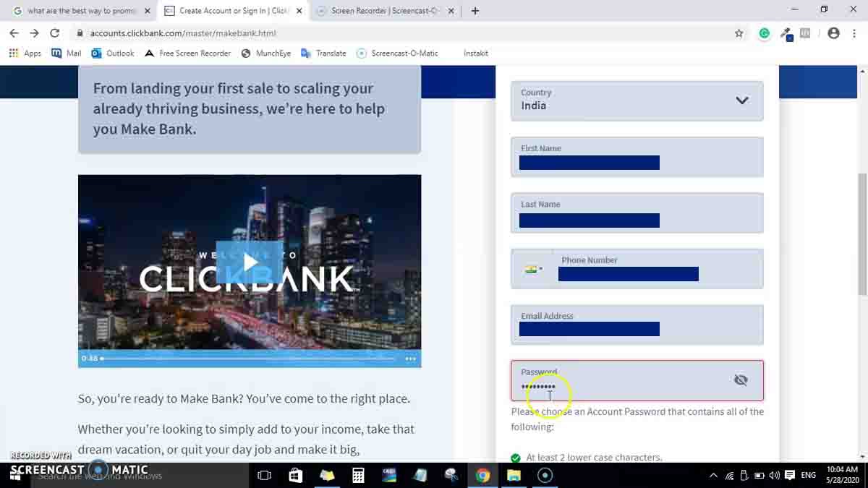Click 'At least 2 lower case characters' text
This screenshot has height=488, width=868.
594,457
